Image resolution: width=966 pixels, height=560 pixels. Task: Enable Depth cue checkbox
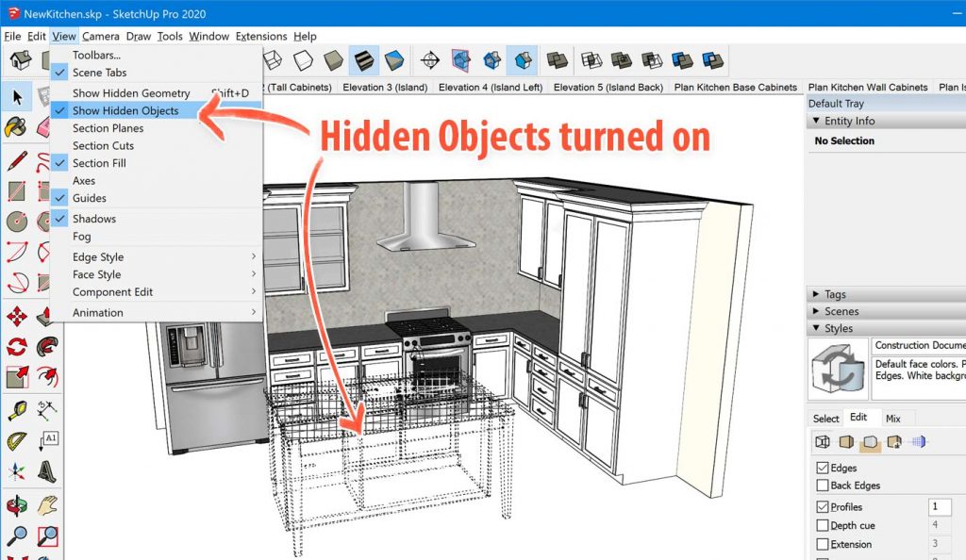pos(822,526)
